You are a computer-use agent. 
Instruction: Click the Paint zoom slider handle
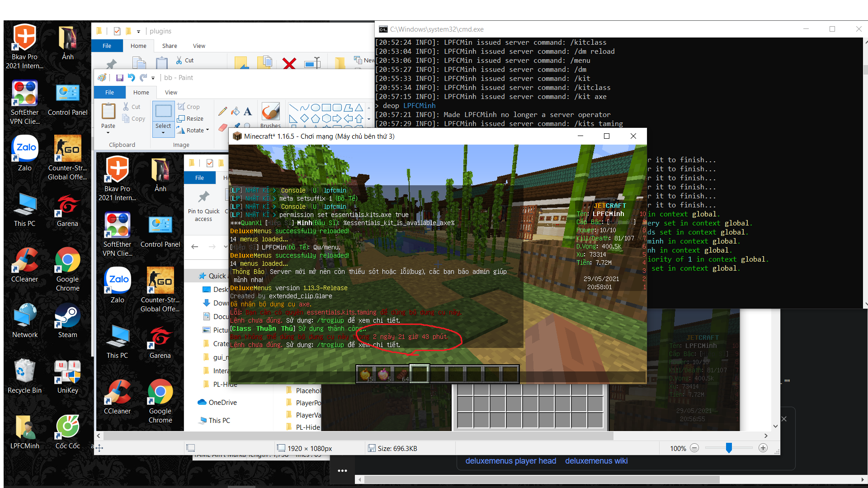[729, 448]
